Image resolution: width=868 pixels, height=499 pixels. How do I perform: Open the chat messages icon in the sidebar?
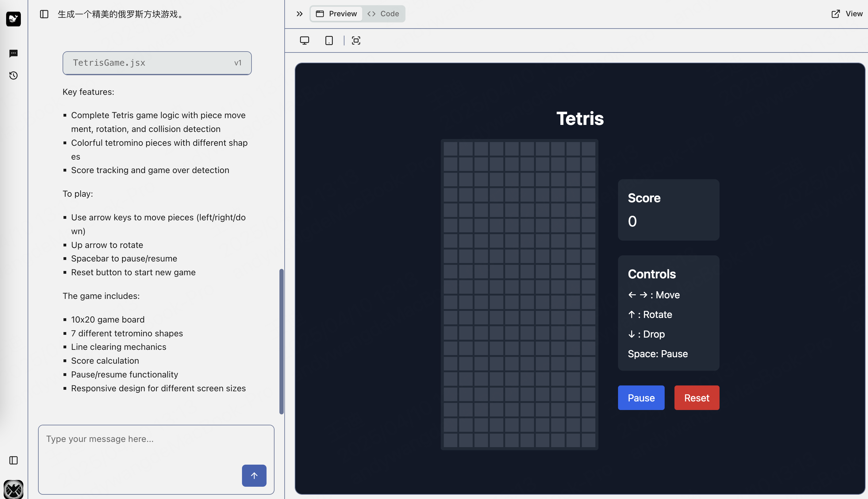click(13, 53)
